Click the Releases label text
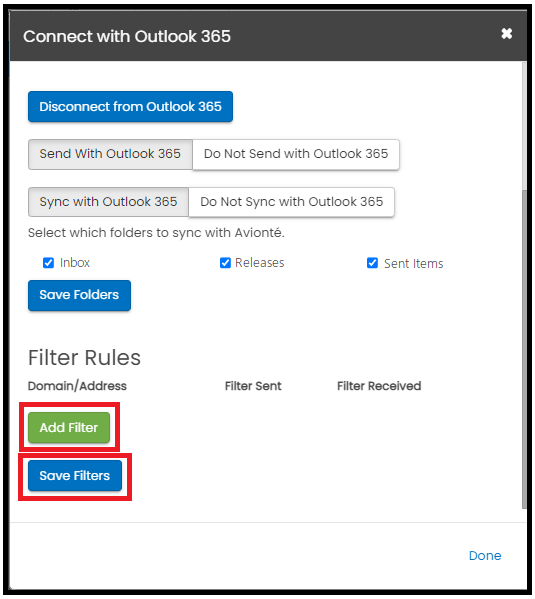 pyautogui.click(x=259, y=263)
